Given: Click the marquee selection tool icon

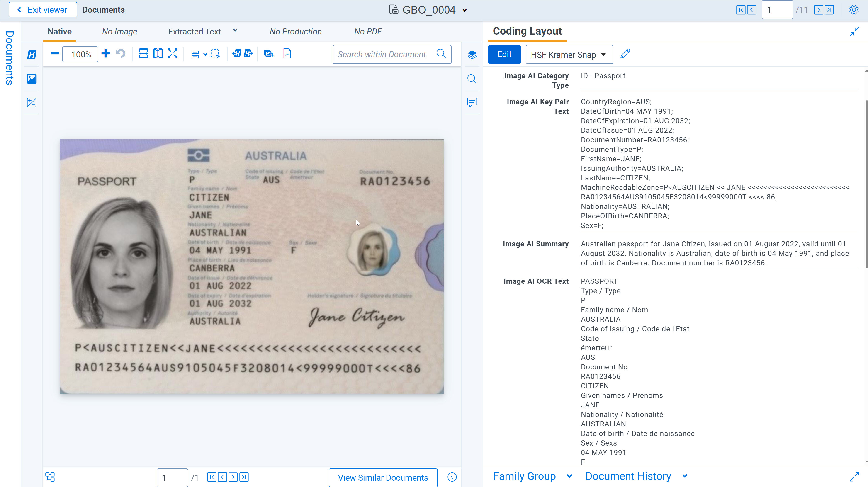Looking at the screenshot, I should [215, 54].
